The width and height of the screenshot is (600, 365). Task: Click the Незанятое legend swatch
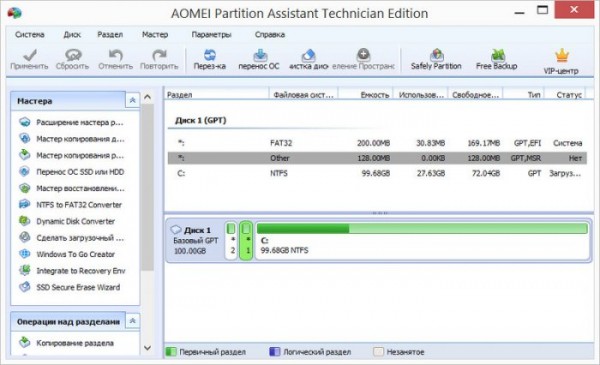(x=378, y=352)
